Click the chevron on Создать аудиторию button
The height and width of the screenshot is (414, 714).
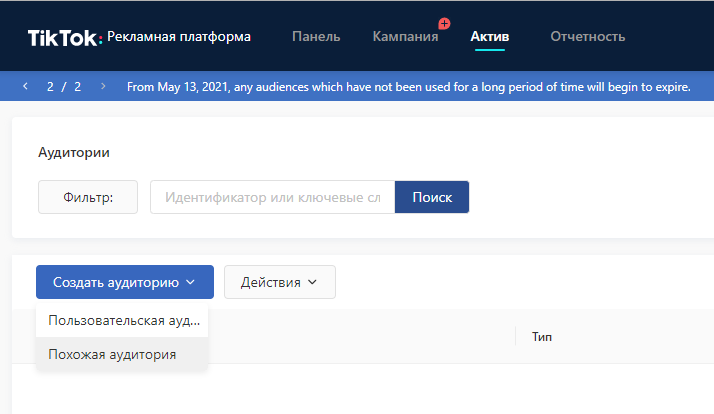(x=190, y=282)
